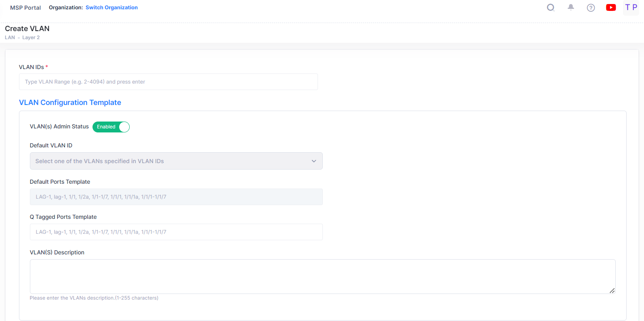Screen dimensions: 644x321
Task: Click the YouTube icon in the header
Action: [611, 7]
